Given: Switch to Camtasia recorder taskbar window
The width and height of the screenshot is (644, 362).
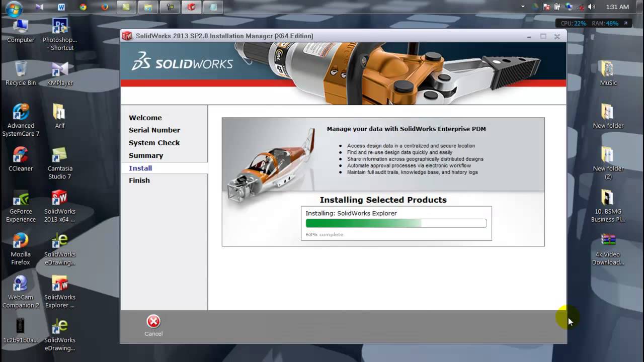Looking at the screenshot, I should tap(170, 7).
